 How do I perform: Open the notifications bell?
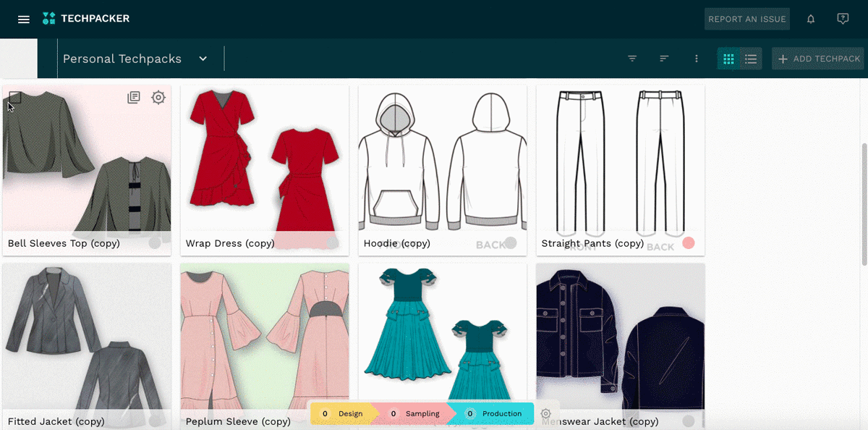pyautogui.click(x=811, y=20)
